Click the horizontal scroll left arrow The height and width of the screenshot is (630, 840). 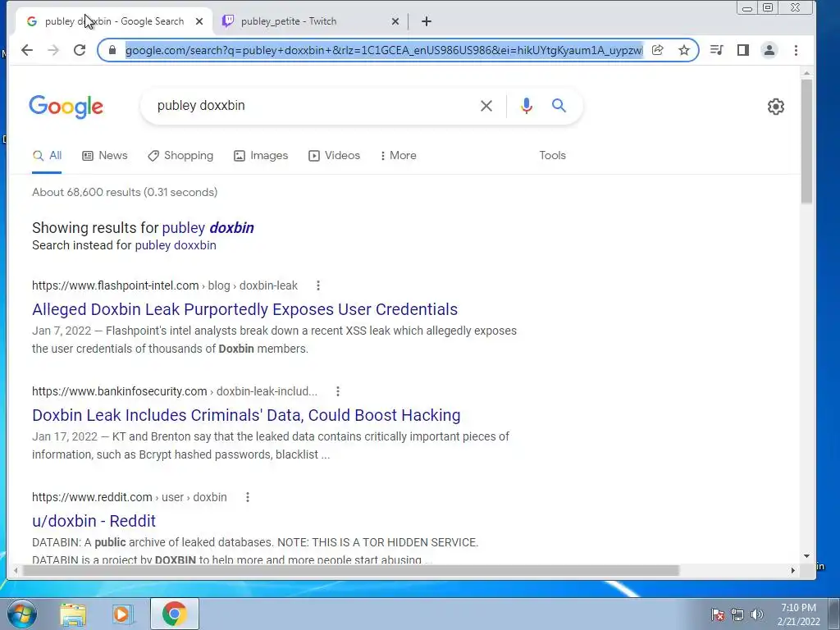click(16, 571)
